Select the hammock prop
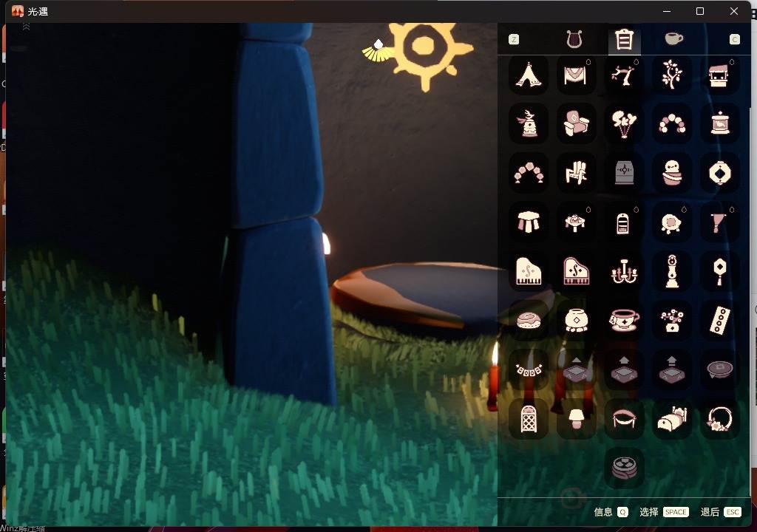The height and width of the screenshot is (532, 757). click(623, 418)
